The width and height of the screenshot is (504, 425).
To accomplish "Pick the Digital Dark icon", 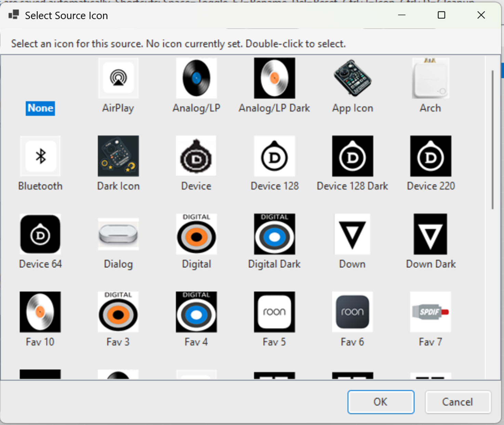I will click(274, 234).
